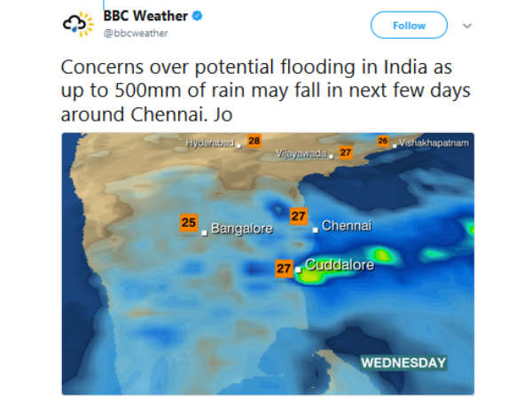Click the 27 temperature badge near Cuddalore
Image resolution: width=532 pixels, height=399 pixels.
[284, 268]
